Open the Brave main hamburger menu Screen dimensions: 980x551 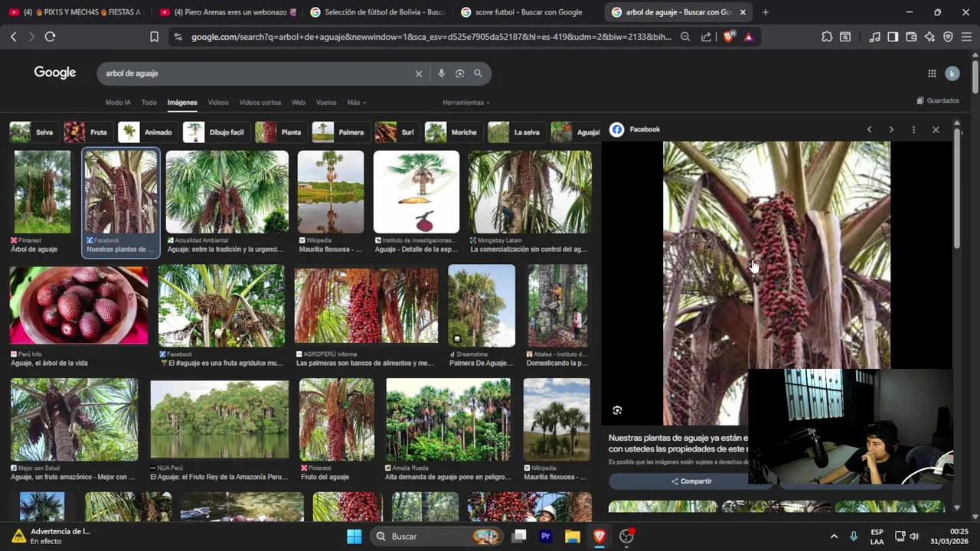click(966, 37)
